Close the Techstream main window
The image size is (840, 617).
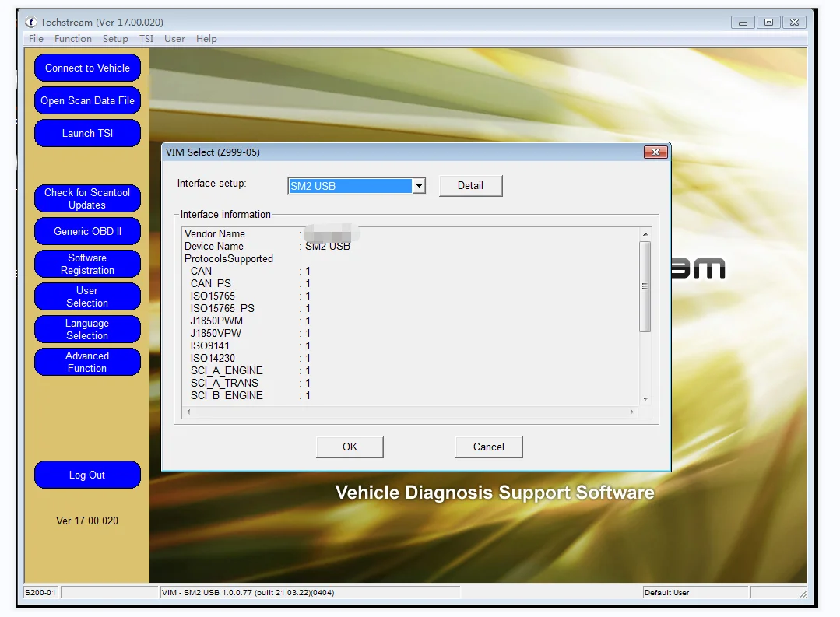(795, 23)
